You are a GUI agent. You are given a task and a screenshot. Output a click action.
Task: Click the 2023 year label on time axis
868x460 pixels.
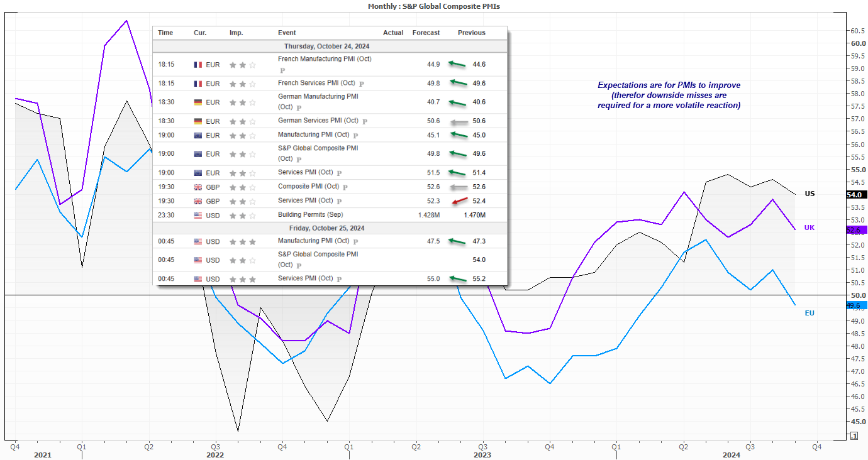[x=482, y=454]
